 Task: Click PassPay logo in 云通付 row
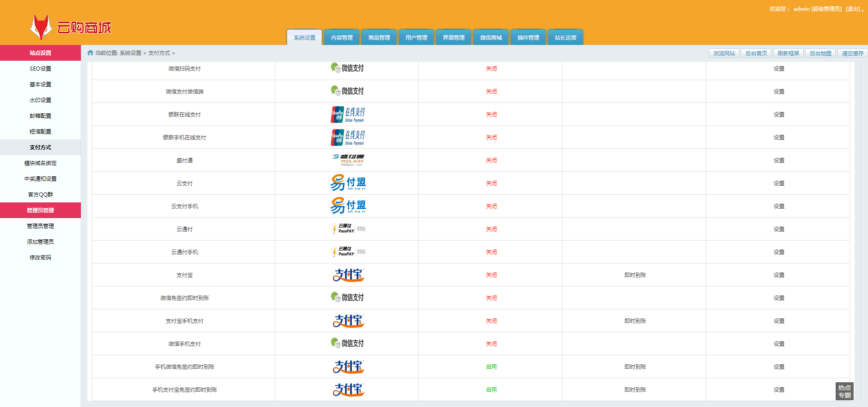tap(347, 229)
